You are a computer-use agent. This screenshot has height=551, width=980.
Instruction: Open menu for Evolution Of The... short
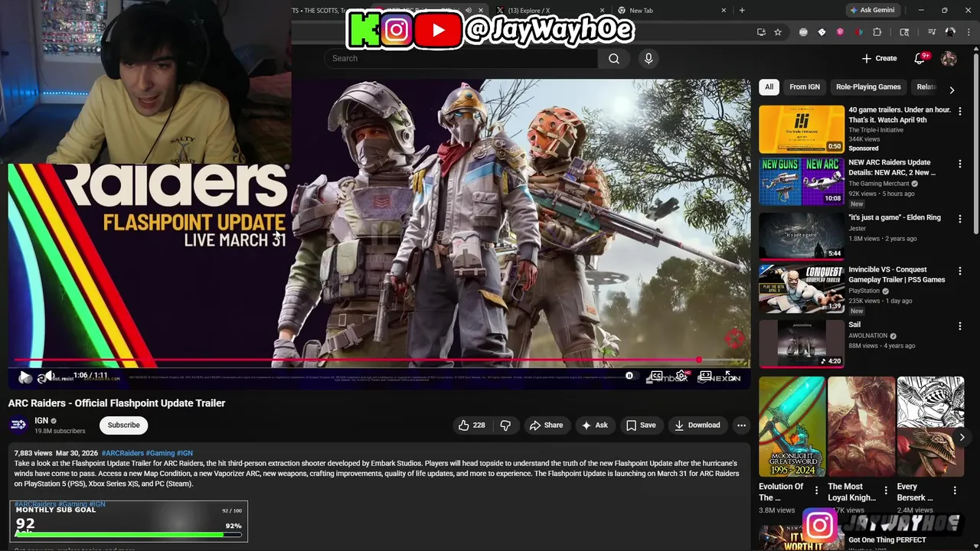tap(816, 491)
